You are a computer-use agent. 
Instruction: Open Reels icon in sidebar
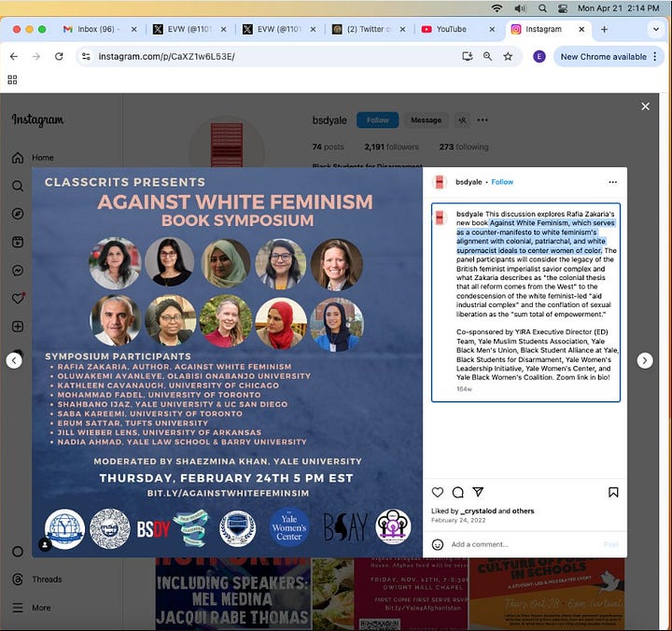[x=18, y=242]
